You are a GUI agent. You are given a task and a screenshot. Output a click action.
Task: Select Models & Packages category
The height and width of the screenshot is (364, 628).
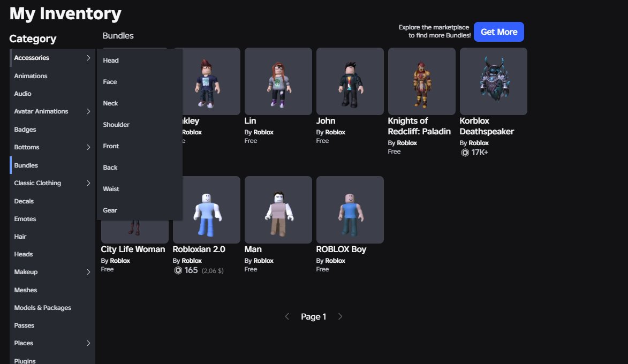[52, 308]
